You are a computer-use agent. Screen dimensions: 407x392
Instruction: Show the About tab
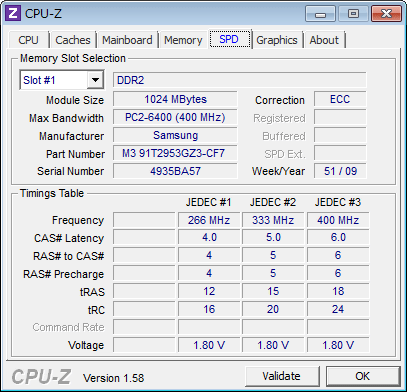[324, 40]
